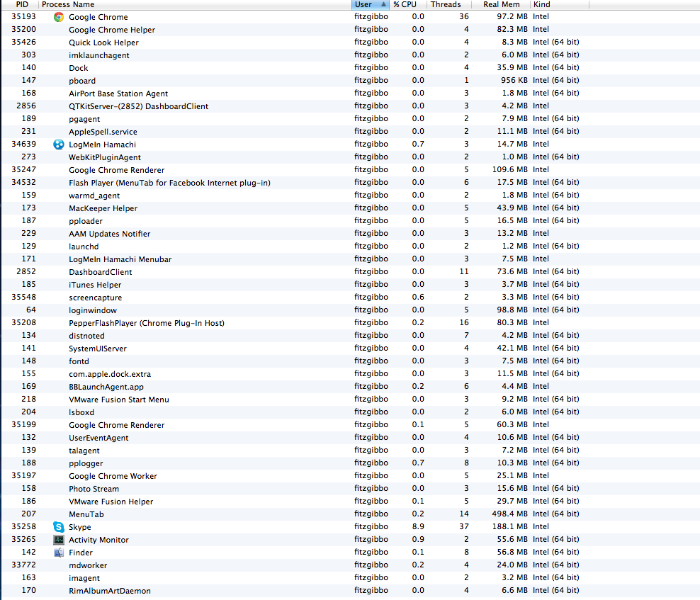Select the loginwindow process

pos(350,310)
